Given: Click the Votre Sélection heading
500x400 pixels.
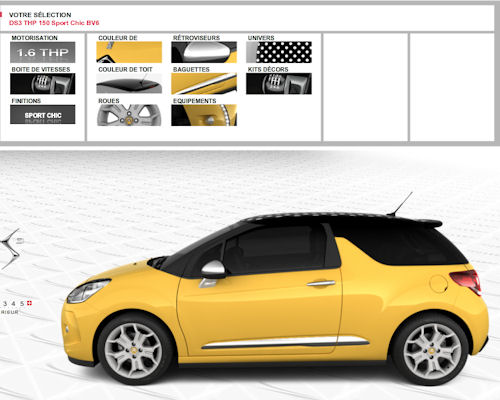Looking at the screenshot, I should (40, 15).
